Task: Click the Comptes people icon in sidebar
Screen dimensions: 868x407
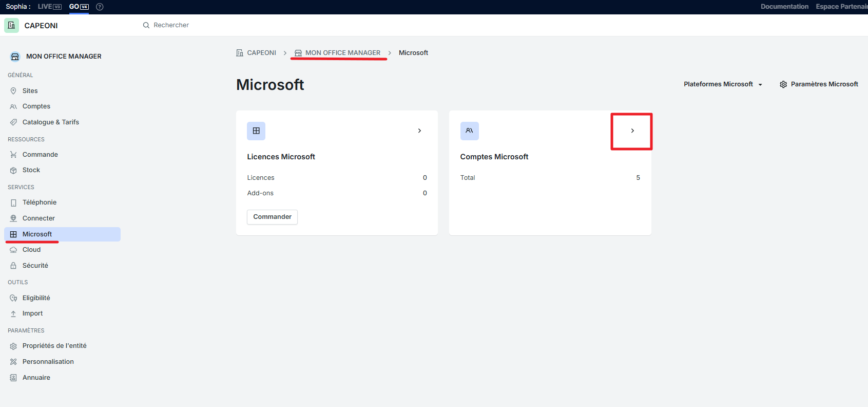Action: click(x=13, y=106)
